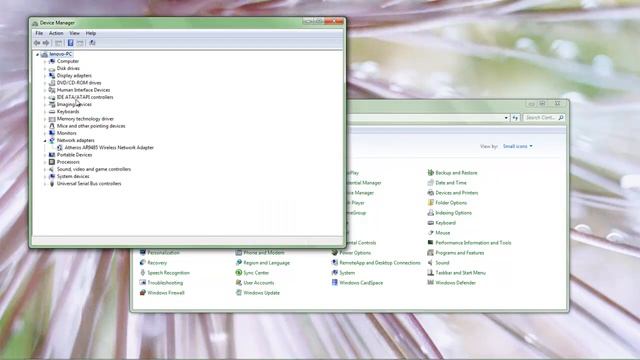Screen dimensions: 640x360
Task: Refresh the Control Panel address bar
Action: click(516, 118)
